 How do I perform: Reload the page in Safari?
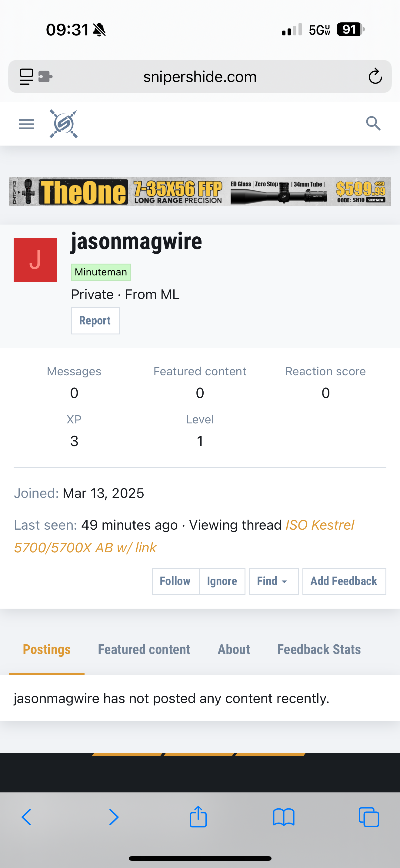point(375,77)
